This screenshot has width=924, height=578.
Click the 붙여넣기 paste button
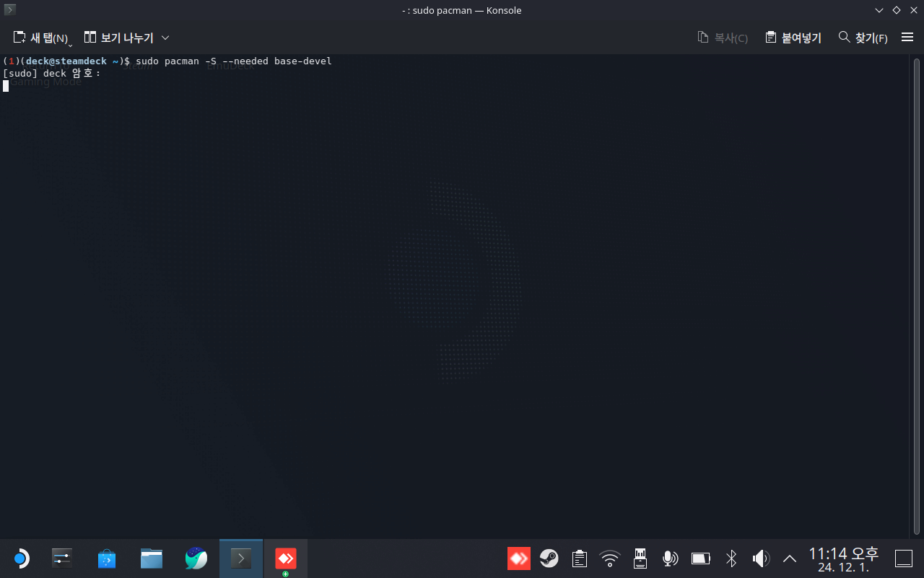coord(793,38)
